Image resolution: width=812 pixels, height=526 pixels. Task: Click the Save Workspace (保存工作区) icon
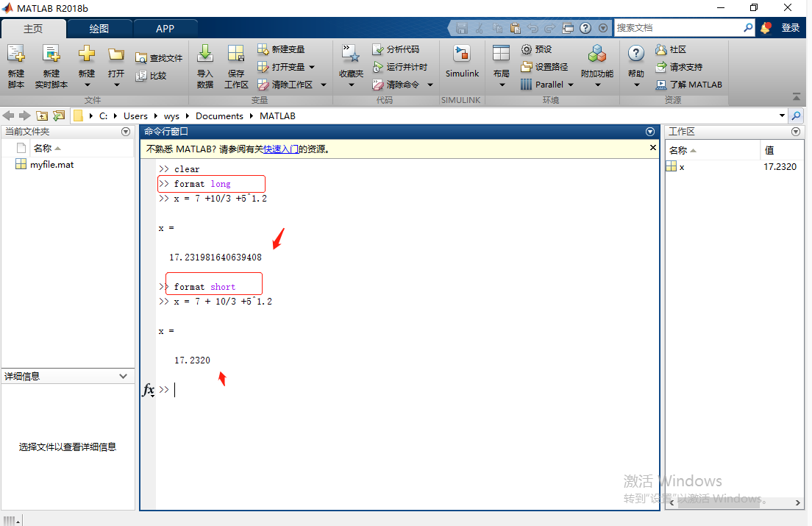236,53
